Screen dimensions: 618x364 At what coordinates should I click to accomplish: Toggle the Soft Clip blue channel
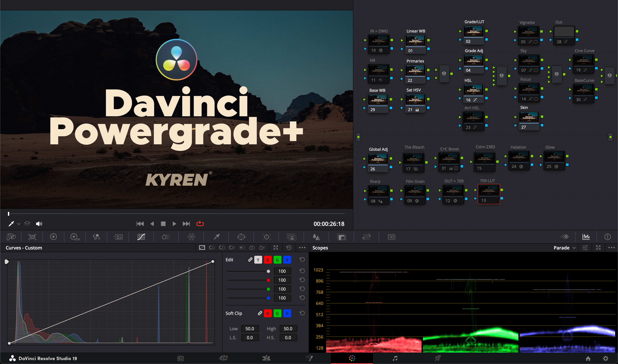(x=287, y=313)
